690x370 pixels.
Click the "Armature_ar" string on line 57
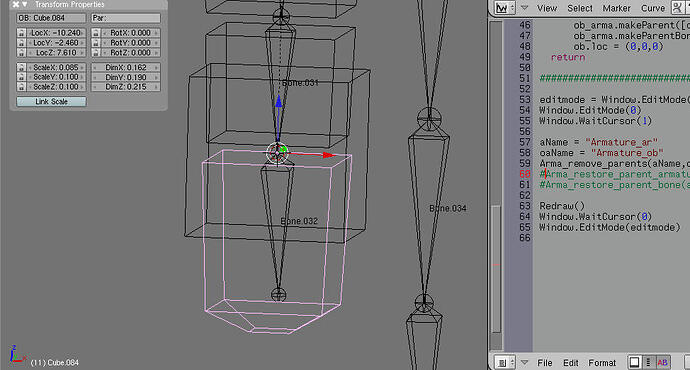click(621, 142)
